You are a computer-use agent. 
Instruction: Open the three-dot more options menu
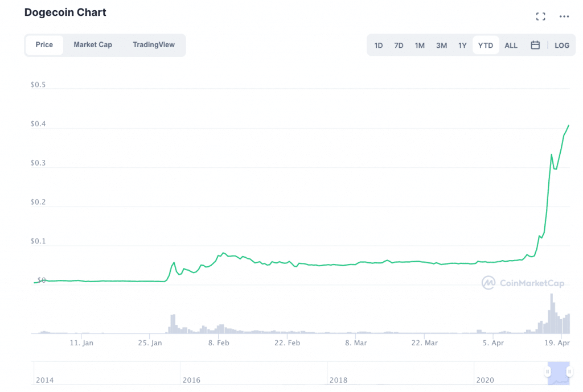coord(564,16)
